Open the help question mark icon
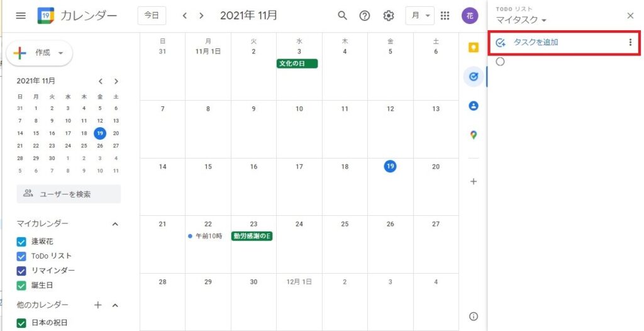644x331 pixels. [365, 15]
